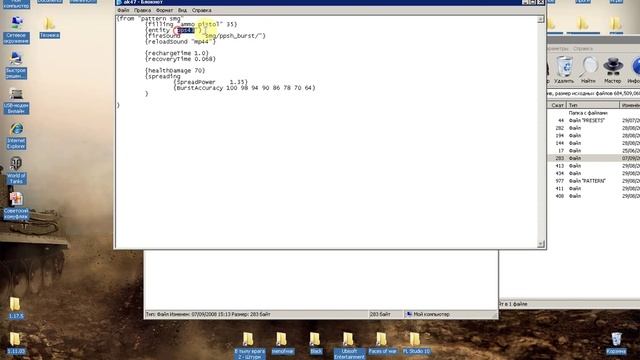Image resolution: width=640 pixels, height=360 pixels.
Task: Open the Быстрое решение desktop shortcut
Action: [16, 65]
